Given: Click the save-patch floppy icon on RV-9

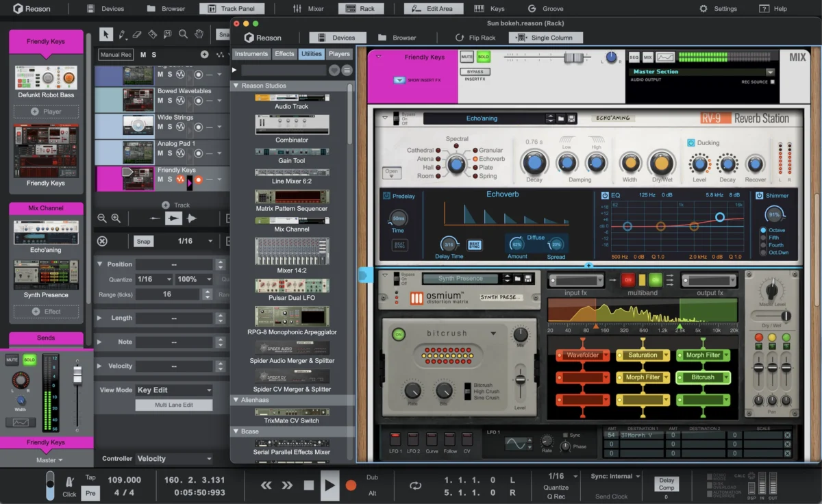Looking at the screenshot, I should [571, 118].
